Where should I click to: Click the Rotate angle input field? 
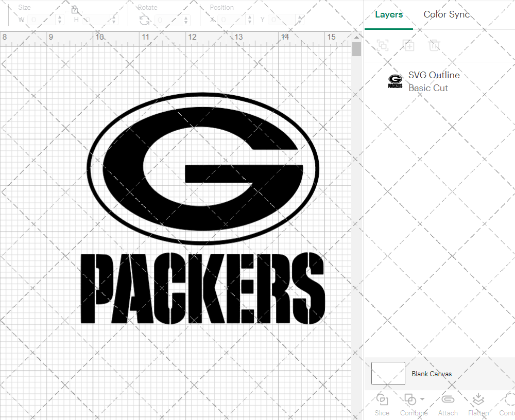pyautogui.click(x=168, y=20)
